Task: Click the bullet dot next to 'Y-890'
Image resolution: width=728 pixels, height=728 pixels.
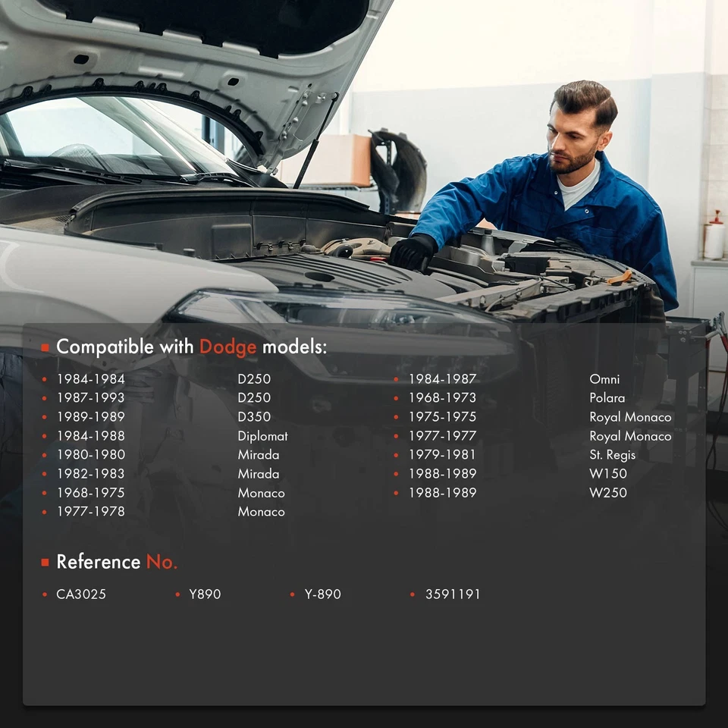Action: [x=292, y=595]
